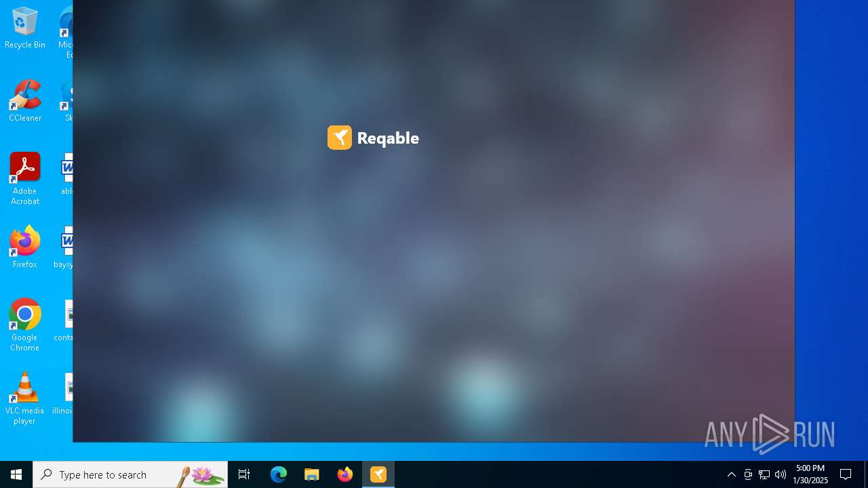Viewport: 868px width, 488px height.
Task: Open the Recycle Bin desktop icon
Action: pyautogui.click(x=25, y=28)
